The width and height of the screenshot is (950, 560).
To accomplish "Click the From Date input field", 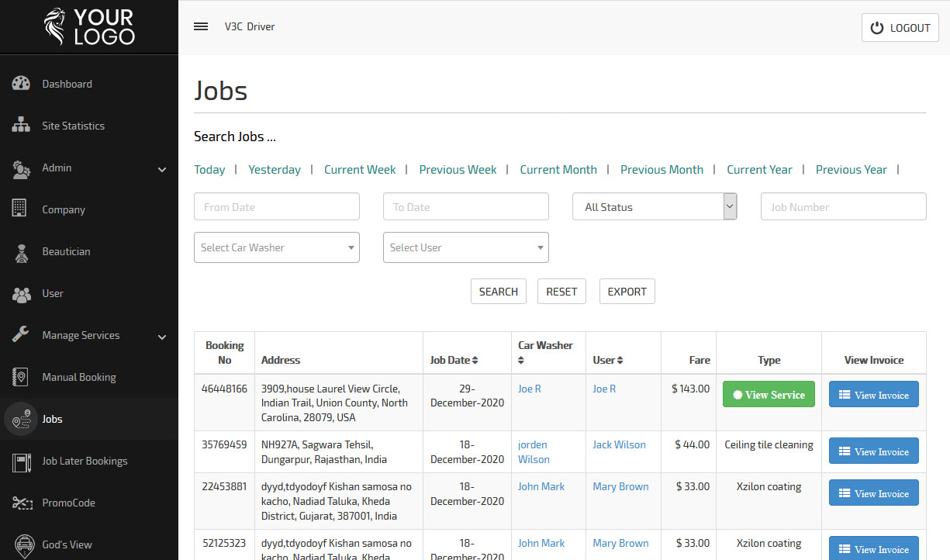I will [x=277, y=207].
